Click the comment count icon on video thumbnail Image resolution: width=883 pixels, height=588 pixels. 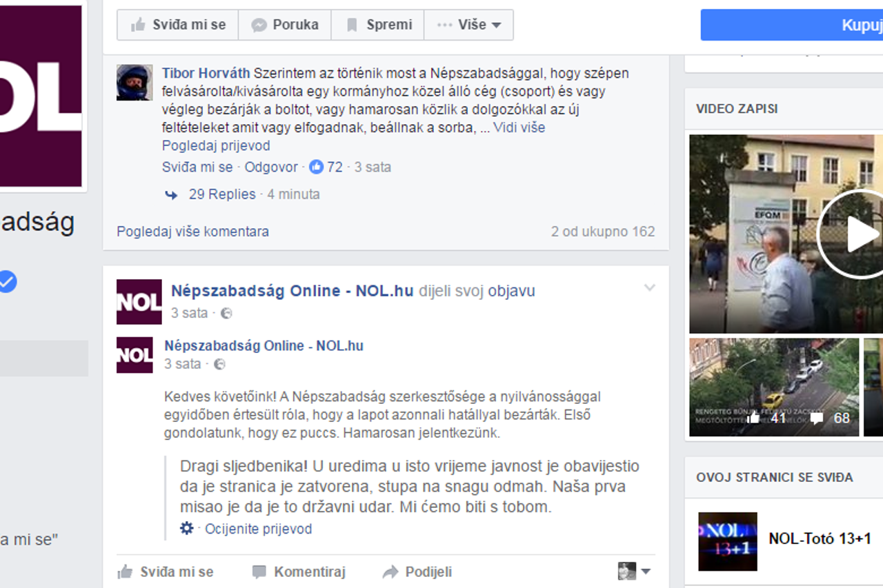816,418
